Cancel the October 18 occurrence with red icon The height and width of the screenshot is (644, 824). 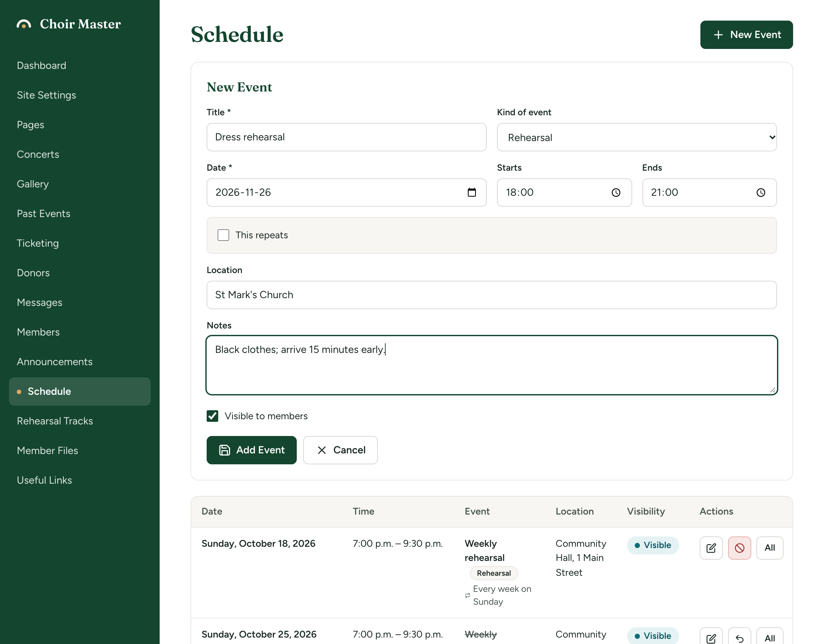[739, 548]
